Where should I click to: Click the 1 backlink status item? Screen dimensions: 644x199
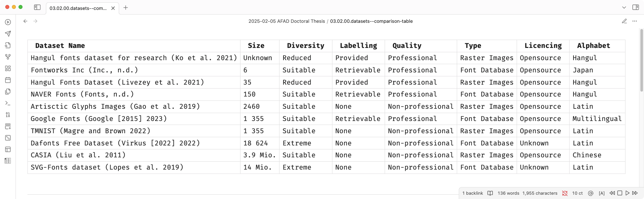click(473, 193)
